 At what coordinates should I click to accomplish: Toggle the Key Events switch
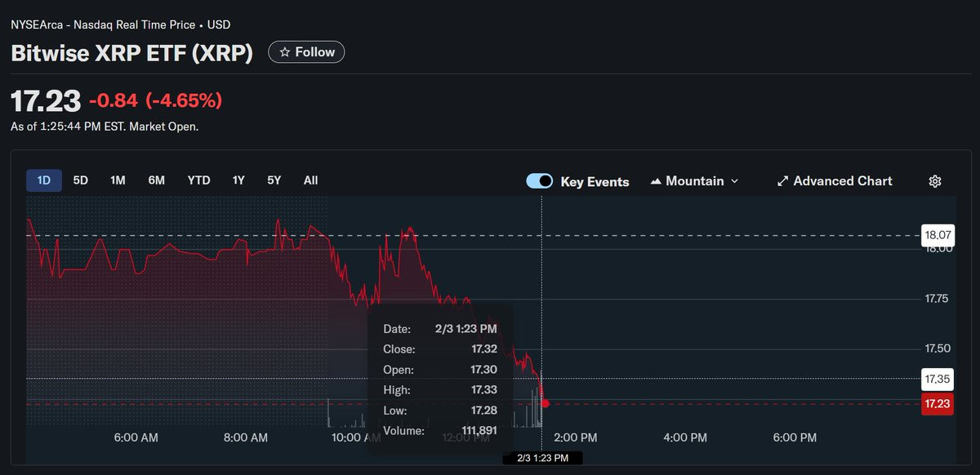click(x=540, y=181)
